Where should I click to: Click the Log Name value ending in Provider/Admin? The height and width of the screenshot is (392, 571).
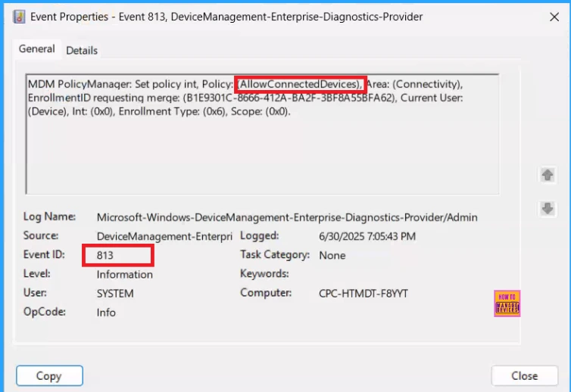287,217
